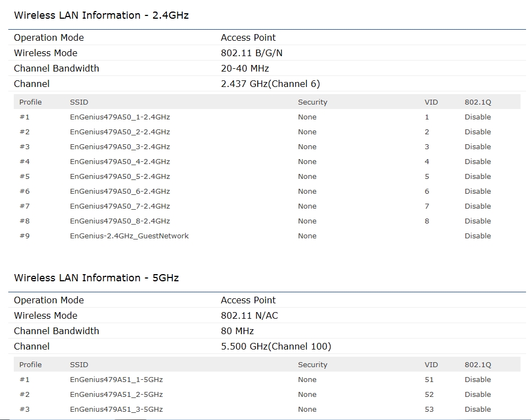Click the VID column header in 2.4GHz table
531x420 pixels.
431,102
